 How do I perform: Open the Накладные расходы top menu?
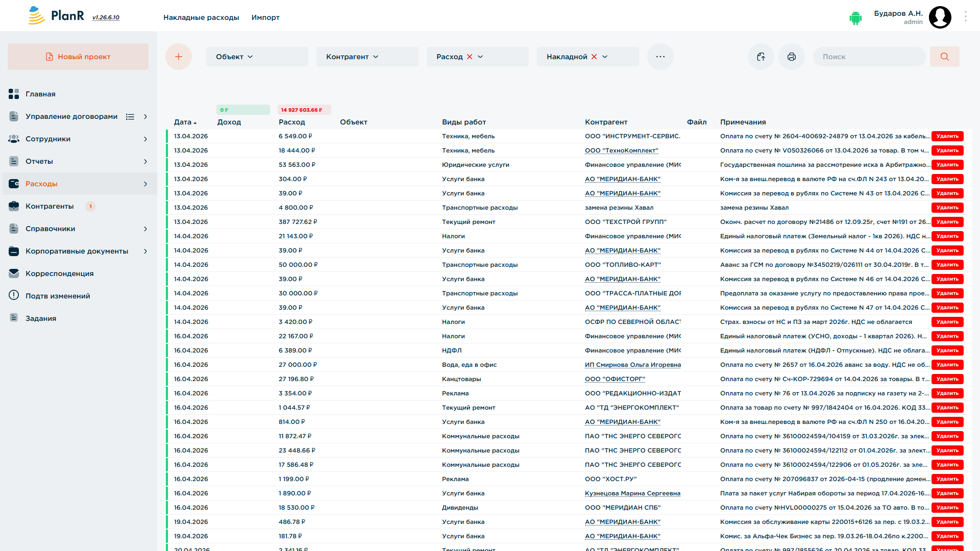point(201,17)
